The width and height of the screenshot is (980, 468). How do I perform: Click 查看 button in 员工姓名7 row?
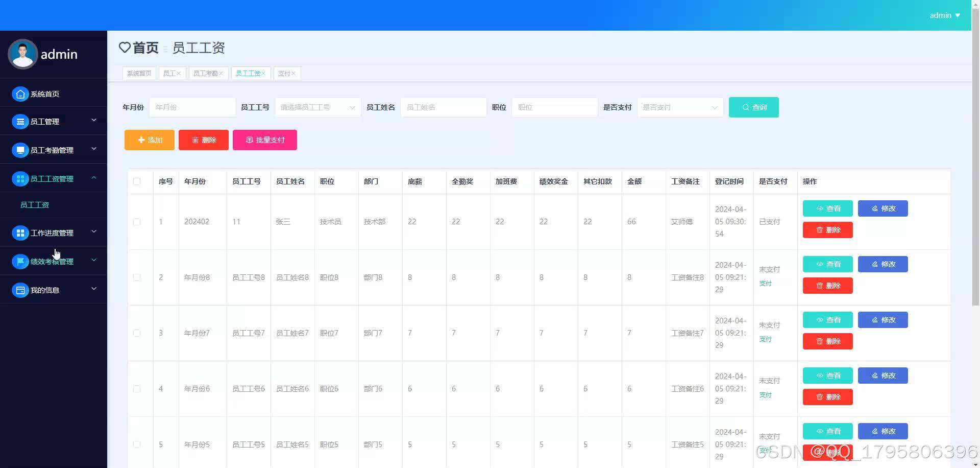coord(828,320)
